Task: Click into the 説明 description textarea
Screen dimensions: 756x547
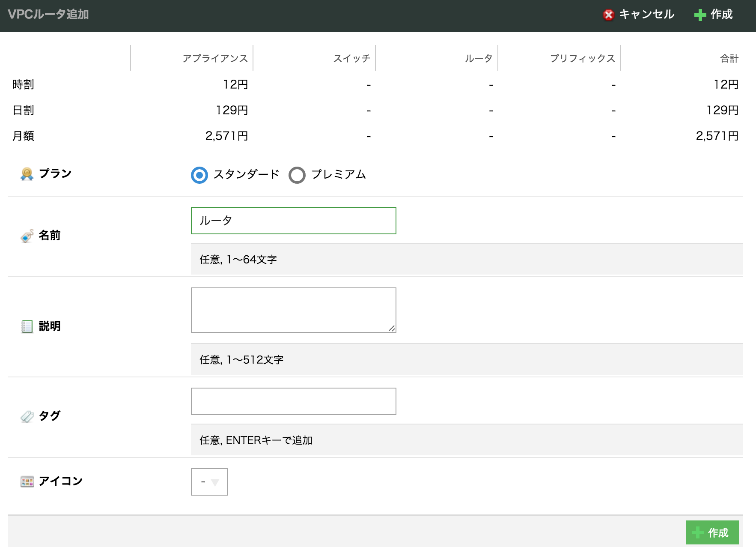Action: pos(293,310)
